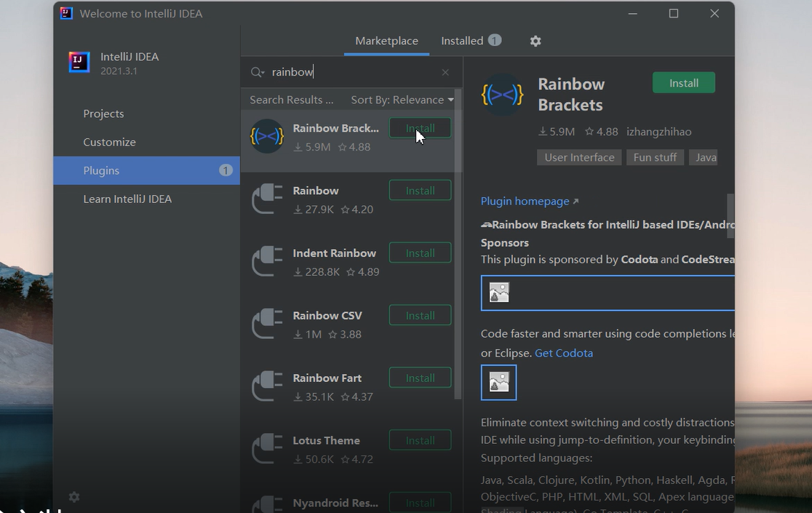
Task: Select the Rainbow Brack... result title
Action: [x=335, y=128]
